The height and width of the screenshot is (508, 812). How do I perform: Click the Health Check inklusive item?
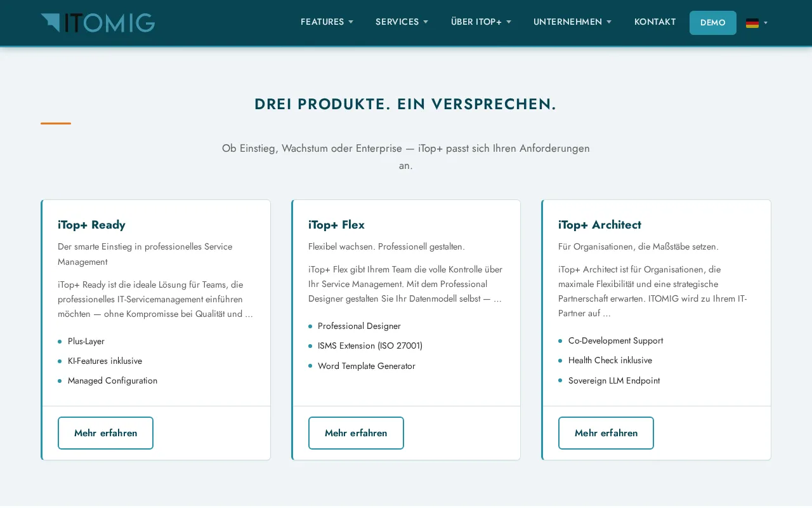pyautogui.click(x=610, y=361)
